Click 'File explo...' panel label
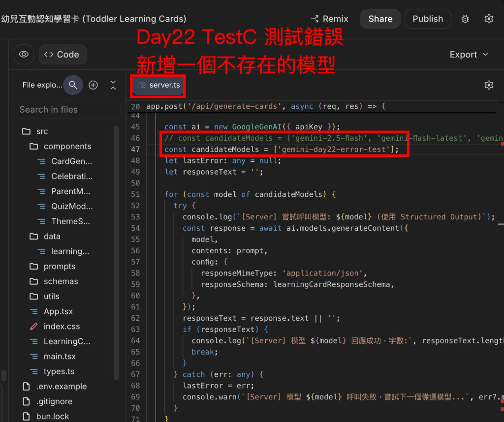The image size is (504, 422). coord(42,85)
